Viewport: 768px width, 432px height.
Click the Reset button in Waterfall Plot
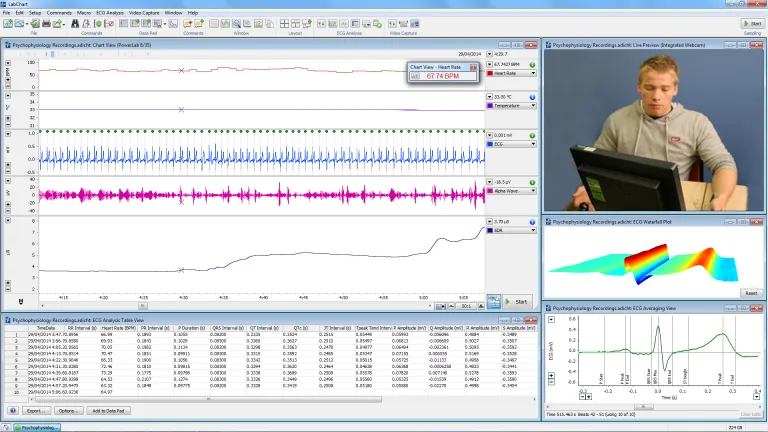point(749,293)
